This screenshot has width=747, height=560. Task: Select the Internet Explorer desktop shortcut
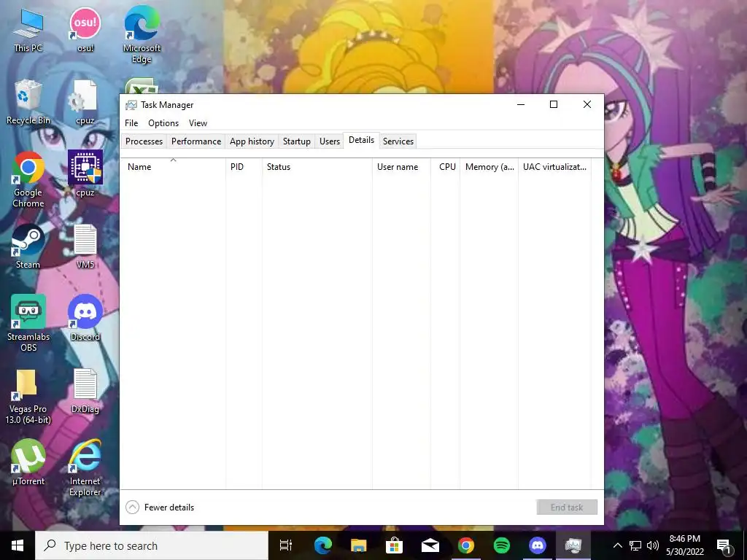pos(85,467)
